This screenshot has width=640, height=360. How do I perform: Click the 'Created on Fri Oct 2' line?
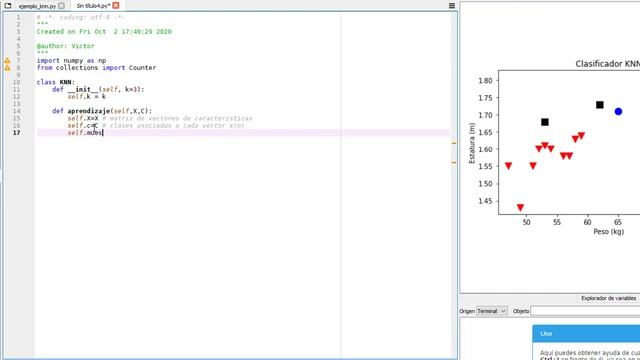coord(104,31)
